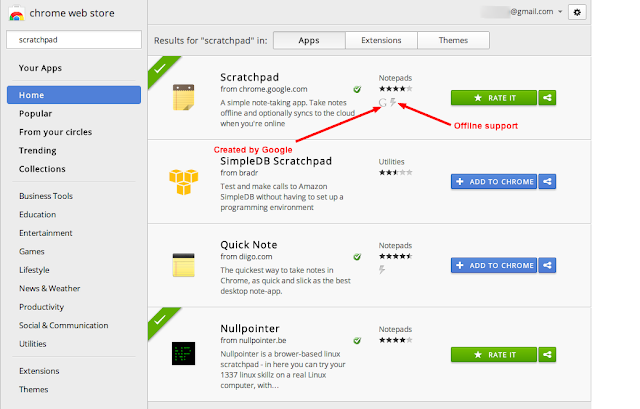Open the Quick Note app title
The height and width of the screenshot is (409, 640).
[249, 245]
